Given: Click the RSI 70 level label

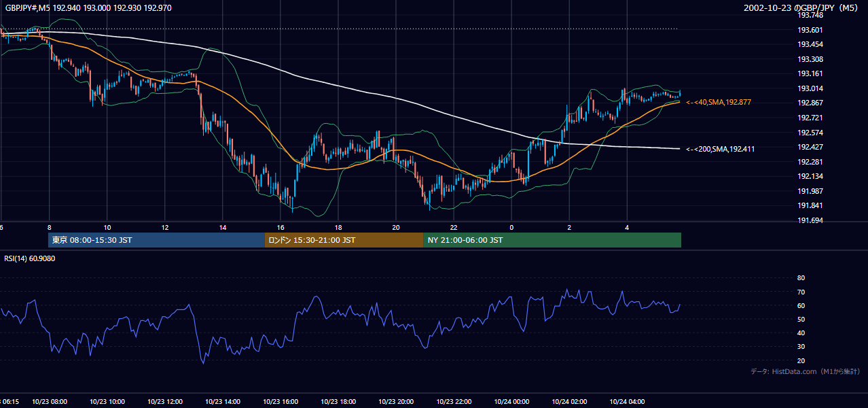Looking at the screenshot, I should (801, 292).
